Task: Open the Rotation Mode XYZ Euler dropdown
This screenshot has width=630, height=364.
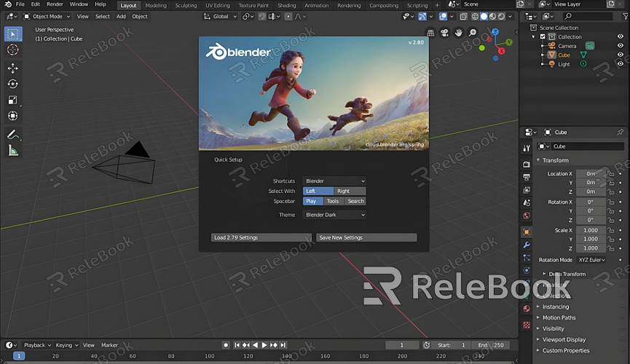Action: point(591,260)
